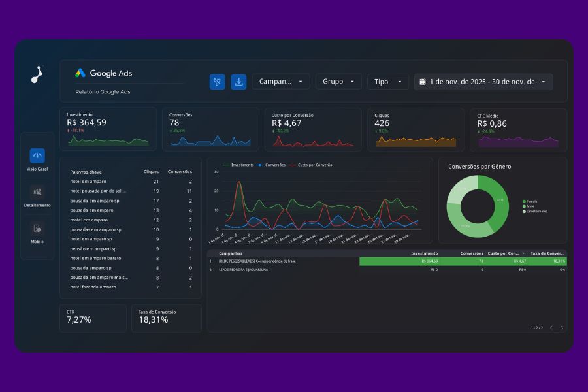588x392 pixels.
Task: Select the "motel em amparo" keyword row
Action: coord(131,220)
